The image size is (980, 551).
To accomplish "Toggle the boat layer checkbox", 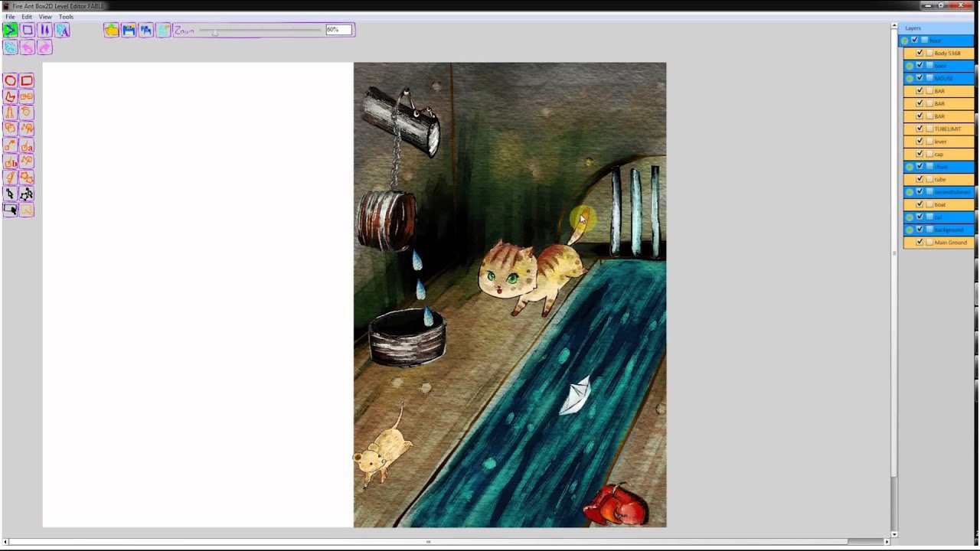I will [920, 204].
